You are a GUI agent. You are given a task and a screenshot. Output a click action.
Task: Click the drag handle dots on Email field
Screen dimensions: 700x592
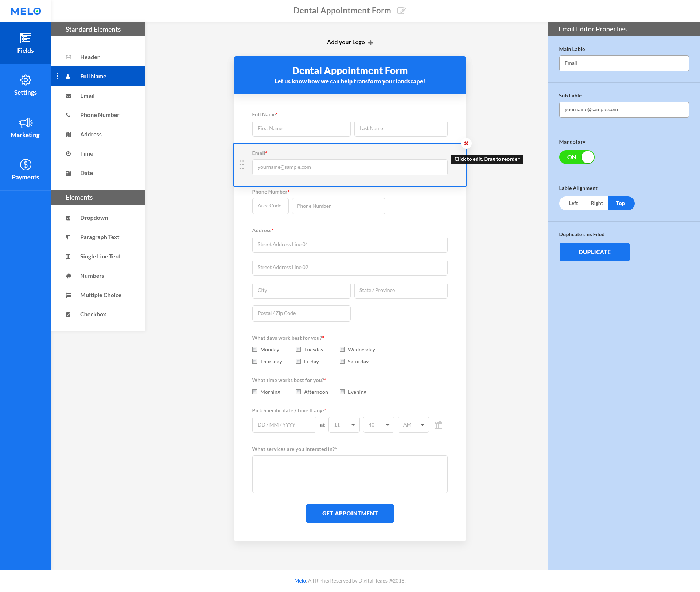[x=241, y=165]
